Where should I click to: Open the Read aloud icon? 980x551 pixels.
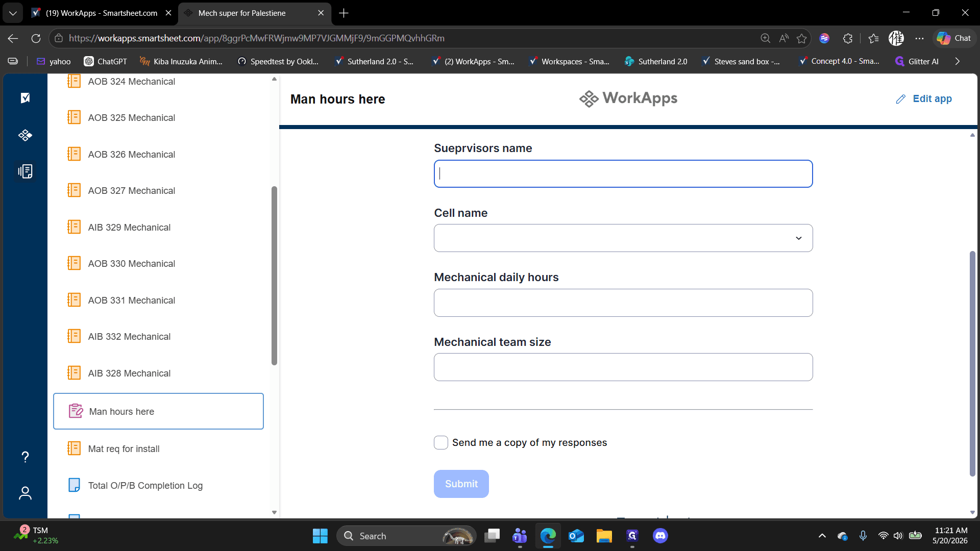783,38
